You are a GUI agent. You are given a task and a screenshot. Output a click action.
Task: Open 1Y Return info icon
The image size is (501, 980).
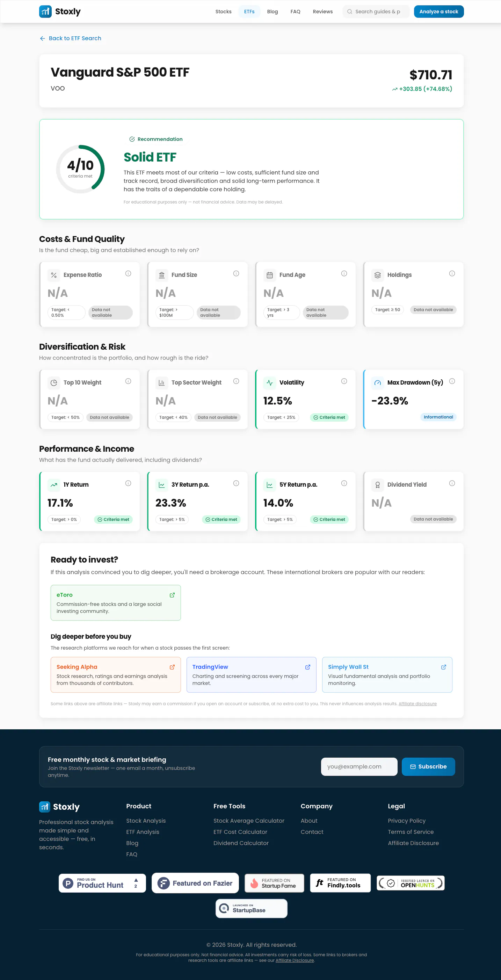[128, 483]
